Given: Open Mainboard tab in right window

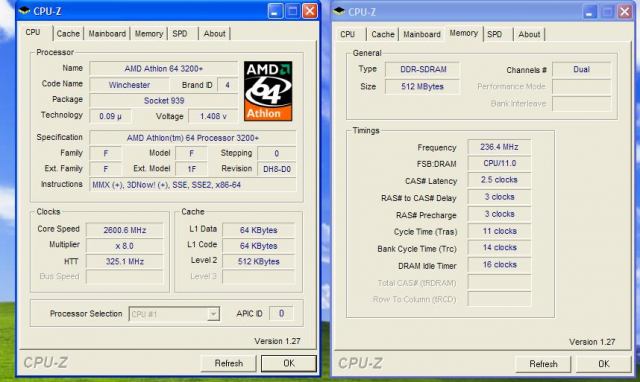Looking at the screenshot, I should [x=422, y=34].
